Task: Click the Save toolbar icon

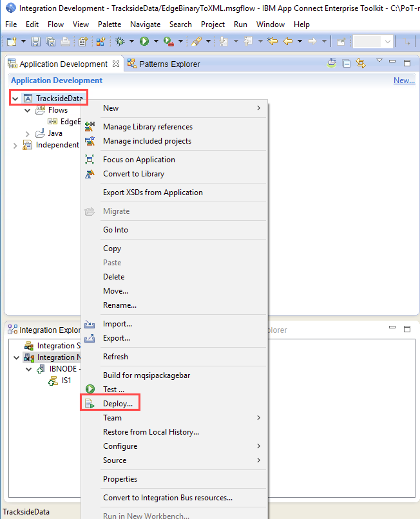Action: [36, 41]
